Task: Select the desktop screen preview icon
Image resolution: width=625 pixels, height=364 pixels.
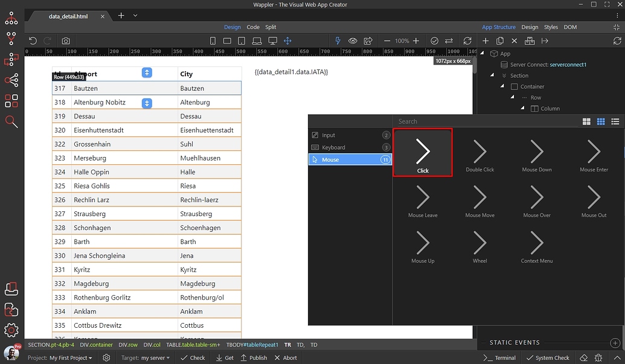Action: pos(272,40)
